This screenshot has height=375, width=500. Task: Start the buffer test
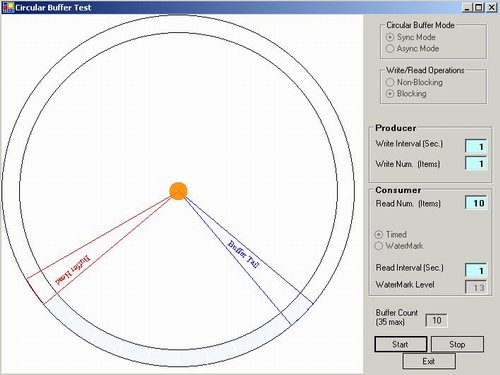tap(400, 344)
